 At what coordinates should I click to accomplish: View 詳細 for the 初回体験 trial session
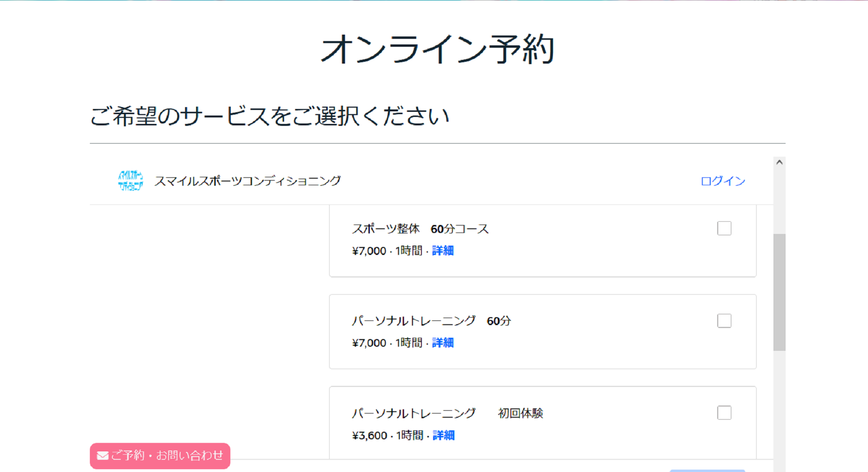click(x=442, y=435)
